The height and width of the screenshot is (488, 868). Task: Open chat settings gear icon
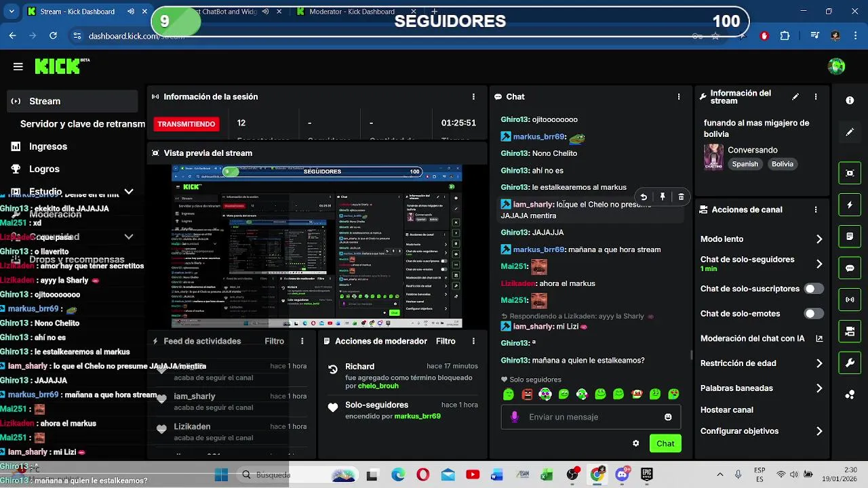point(636,443)
